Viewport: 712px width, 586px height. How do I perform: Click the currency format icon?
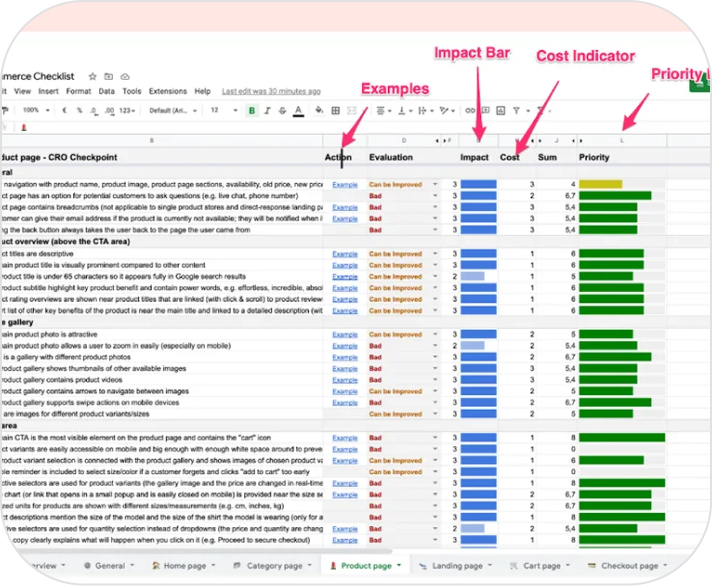click(66, 110)
